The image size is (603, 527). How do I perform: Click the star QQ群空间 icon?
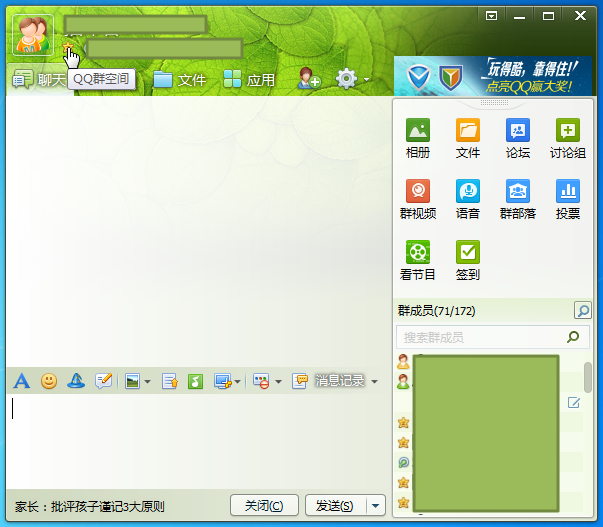pos(68,48)
